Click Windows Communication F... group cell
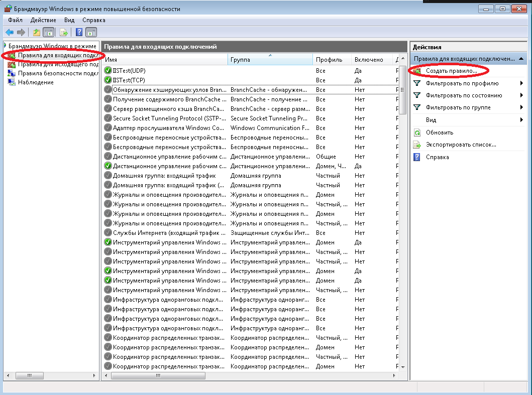This screenshot has width=532, height=395. point(270,128)
